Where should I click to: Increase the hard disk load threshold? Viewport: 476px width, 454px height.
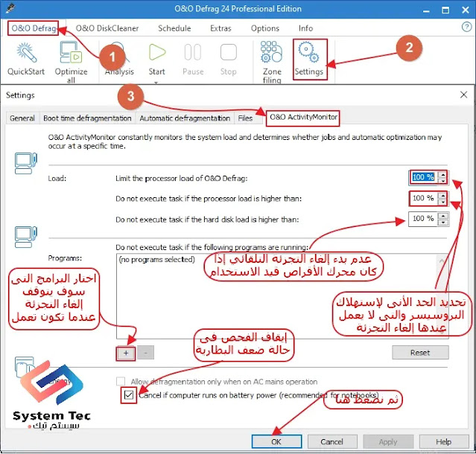[443, 216]
